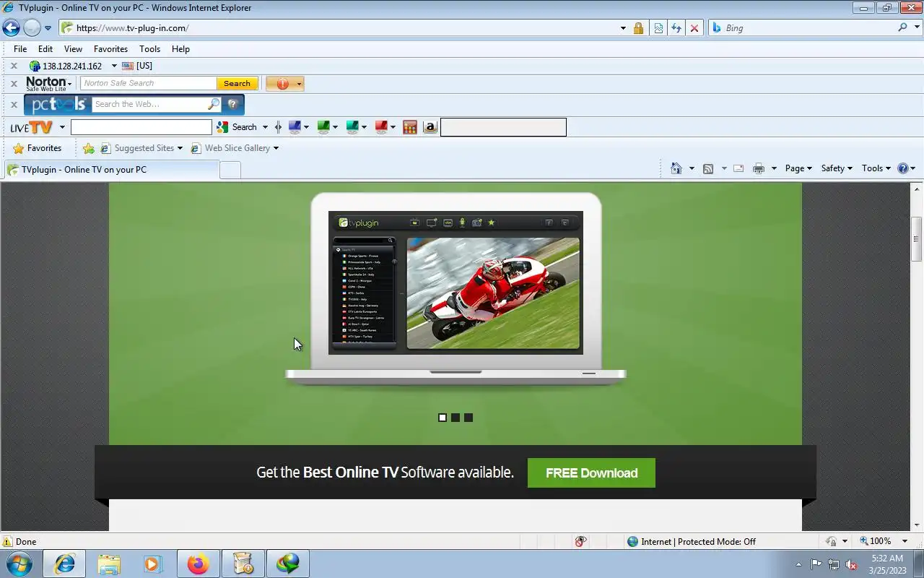Click the first green monitor icon in LiveTV toolbar

pos(323,127)
